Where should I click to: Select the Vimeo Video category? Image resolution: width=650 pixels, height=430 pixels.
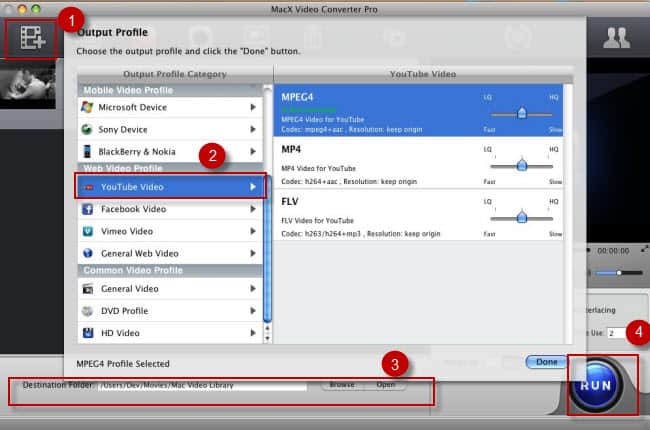click(x=170, y=231)
